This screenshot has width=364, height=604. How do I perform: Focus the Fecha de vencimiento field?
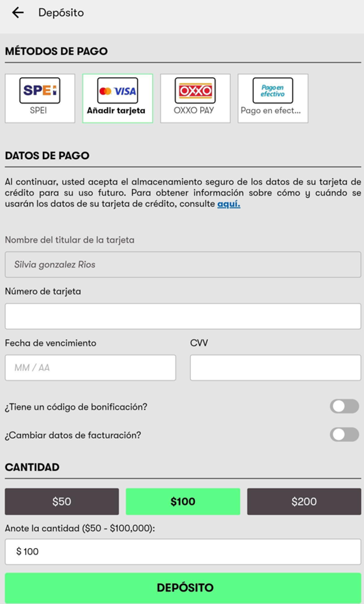(90, 368)
